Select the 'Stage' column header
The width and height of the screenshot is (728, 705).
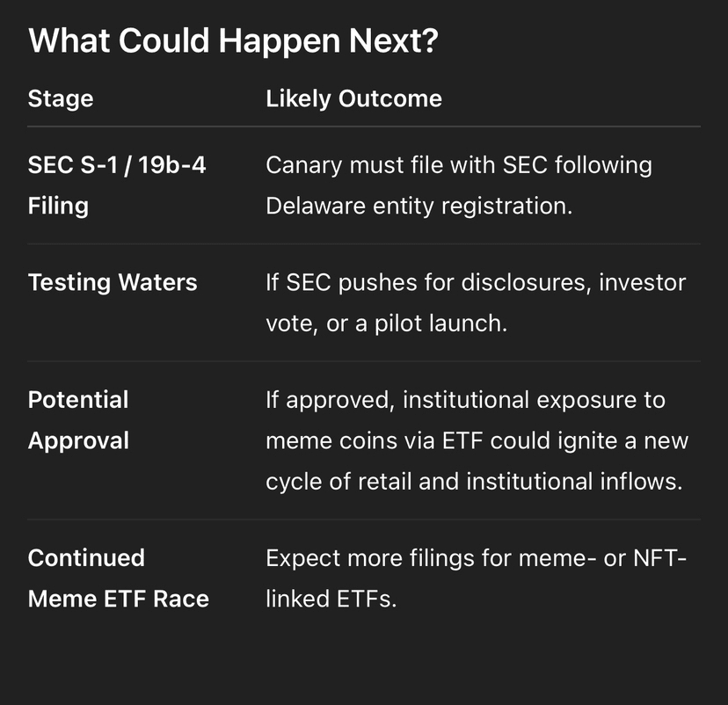61,98
